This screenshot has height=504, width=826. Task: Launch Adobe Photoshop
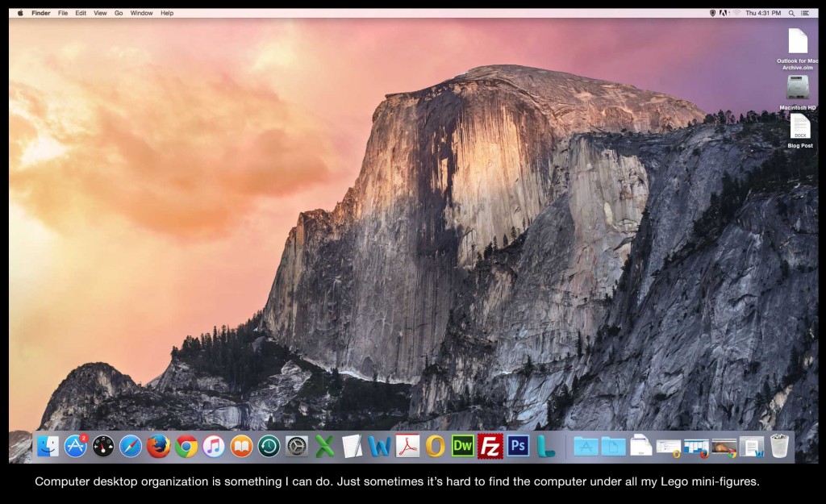517,444
